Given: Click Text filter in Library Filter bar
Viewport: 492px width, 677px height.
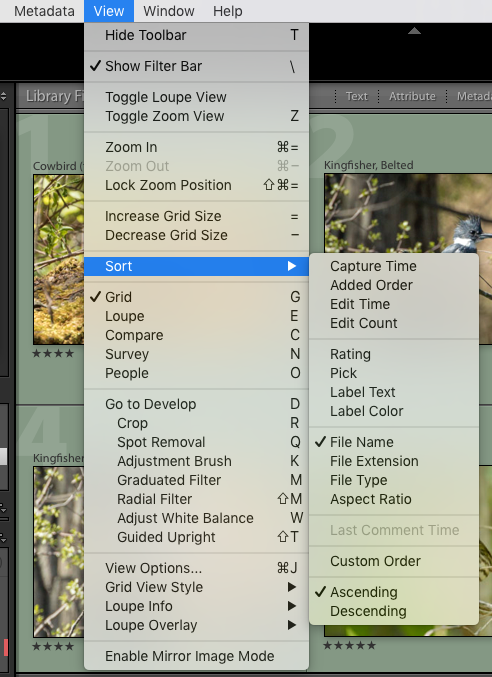Looking at the screenshot, I should coord(356,96).
